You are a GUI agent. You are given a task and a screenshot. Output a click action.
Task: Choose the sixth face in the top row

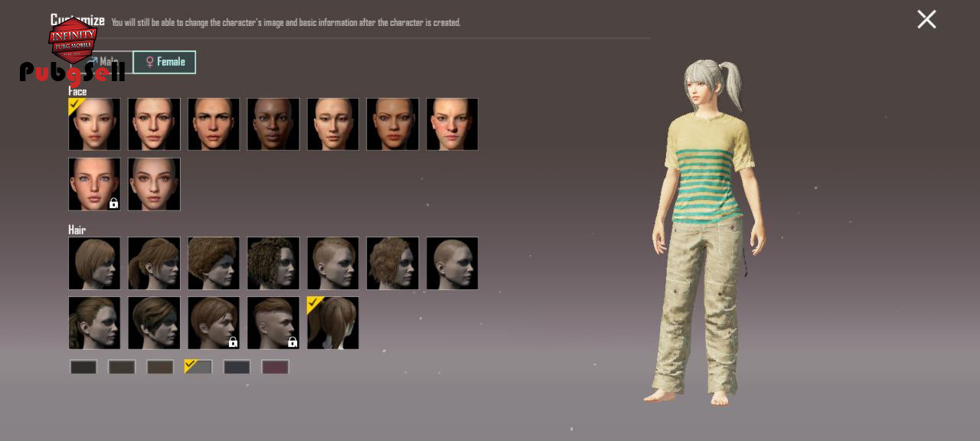tap(393, 124)
